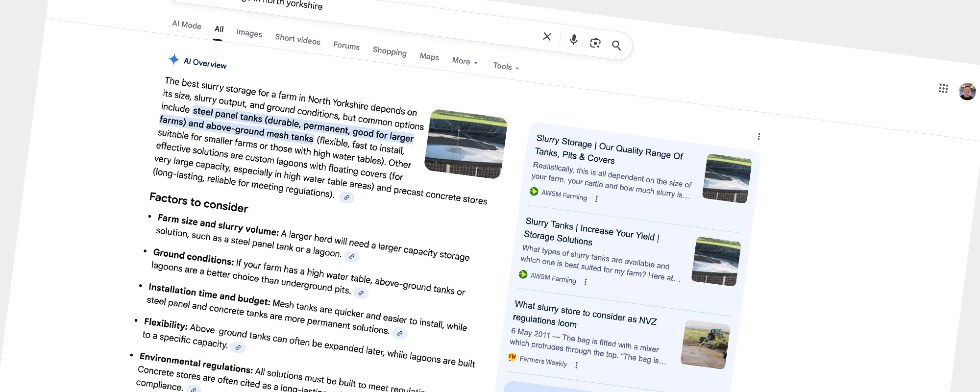
Task: Click the slurry lagoon image in AI Overview
Action: [465, 144]
